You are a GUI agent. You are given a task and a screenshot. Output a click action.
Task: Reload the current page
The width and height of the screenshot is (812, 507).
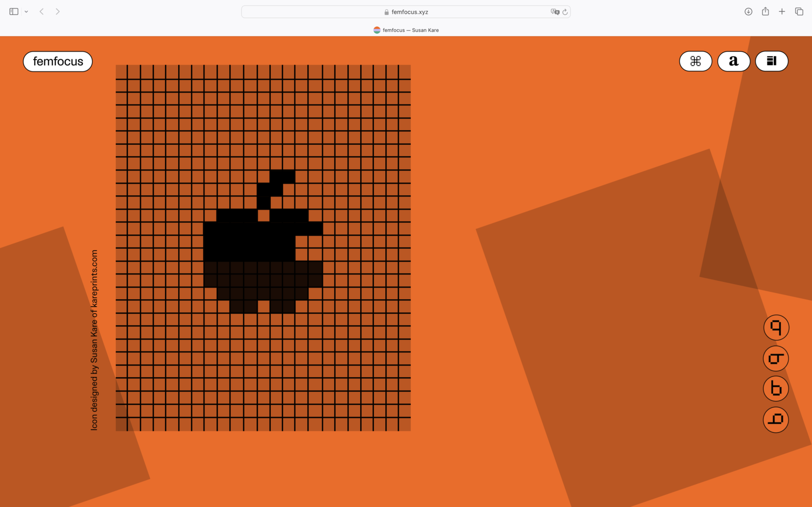pos(565,12)
